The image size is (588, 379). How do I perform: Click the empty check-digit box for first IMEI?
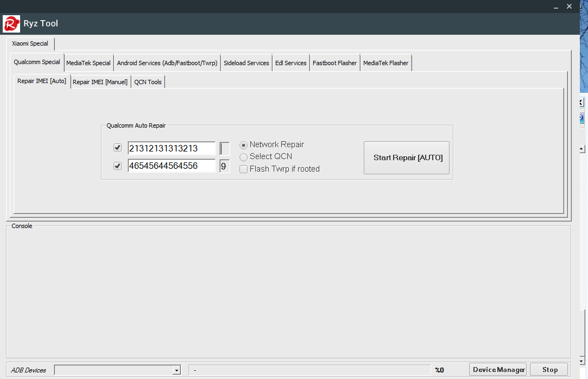pyautogui.click(x=225, y=148)
